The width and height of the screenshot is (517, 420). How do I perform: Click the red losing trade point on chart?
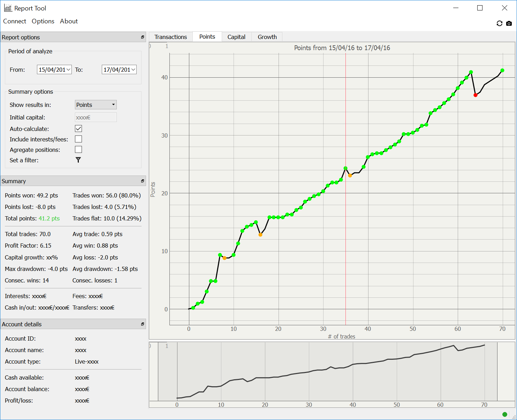click(475, 95)
